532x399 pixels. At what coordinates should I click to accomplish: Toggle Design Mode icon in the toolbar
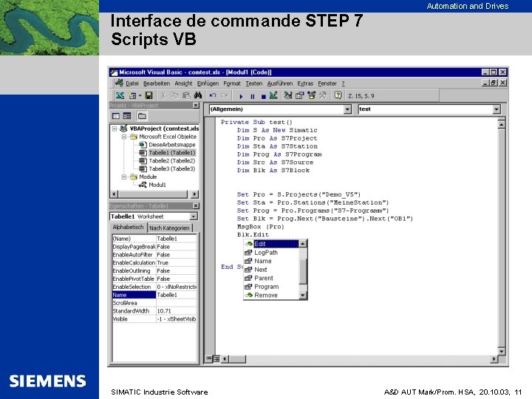273,95
